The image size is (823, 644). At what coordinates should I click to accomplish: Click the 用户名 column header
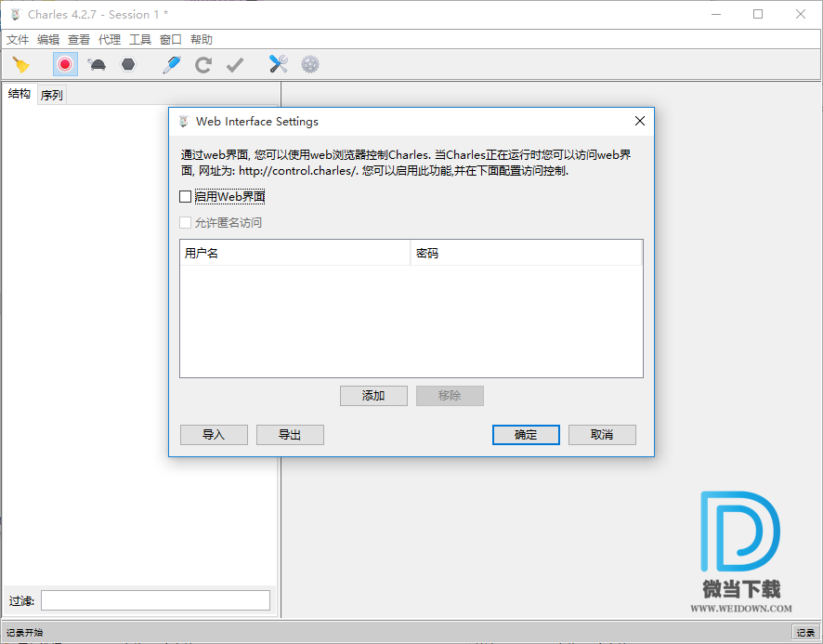[295, 253]
